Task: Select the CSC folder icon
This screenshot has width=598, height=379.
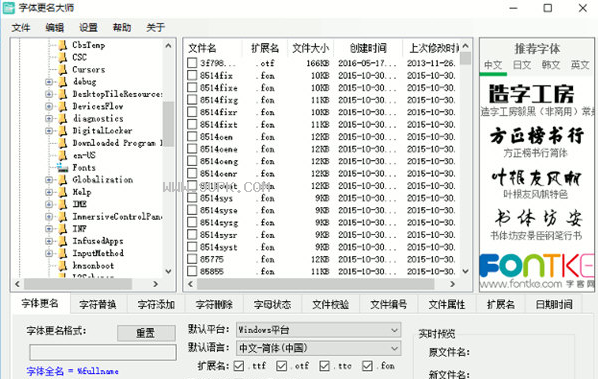Action: [x=63, y=58]
